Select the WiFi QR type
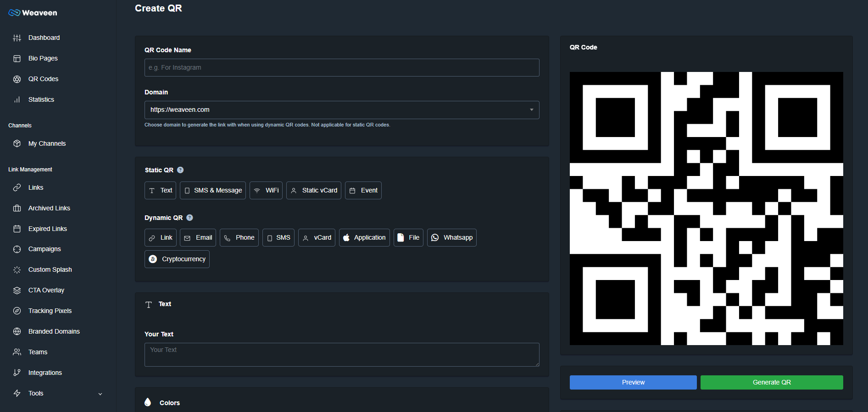The height and width of the screenshot is (412, 868). (266, 191)
